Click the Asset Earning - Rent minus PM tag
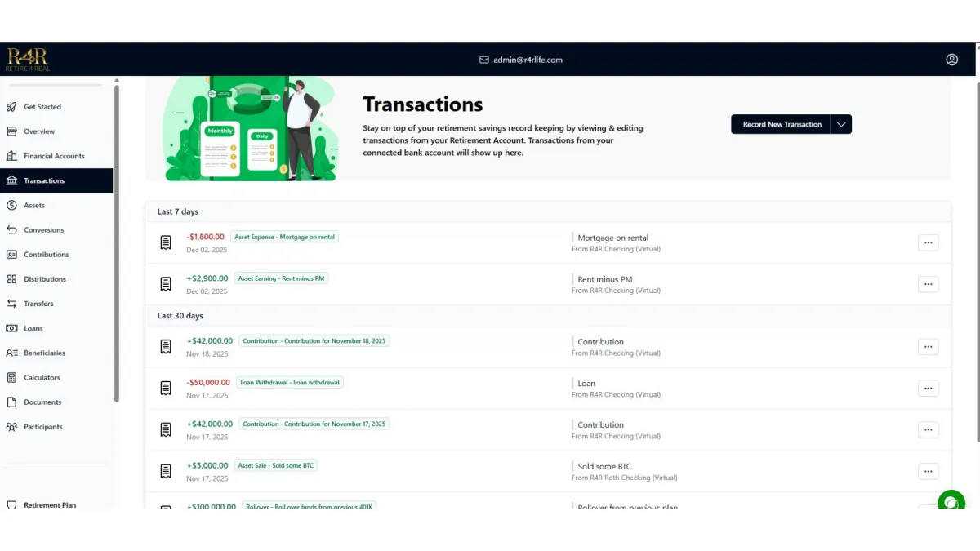The width and height of the screenshot is (980, 551). coord(281,278)
